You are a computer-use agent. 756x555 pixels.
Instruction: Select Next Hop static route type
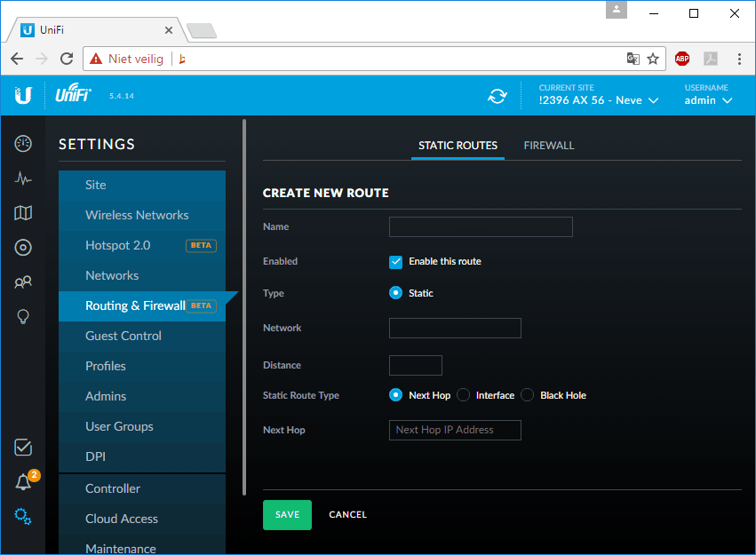[x=395, y=395]
